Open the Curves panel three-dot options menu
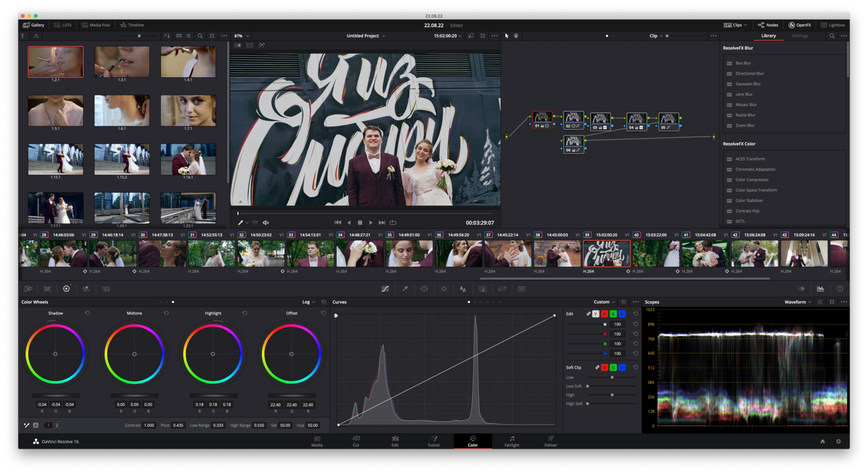The height and width of the screenshot is (473, 868). pos(635,302)
